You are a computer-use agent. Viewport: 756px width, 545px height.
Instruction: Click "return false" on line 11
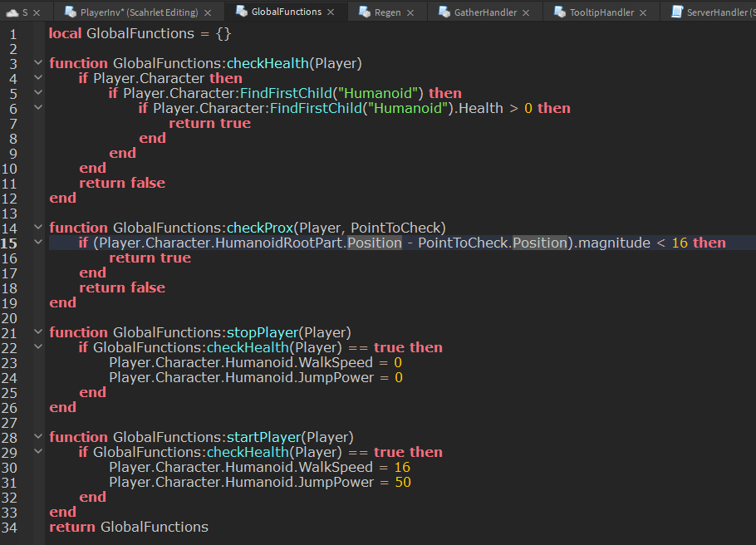[x=122, y=183]
